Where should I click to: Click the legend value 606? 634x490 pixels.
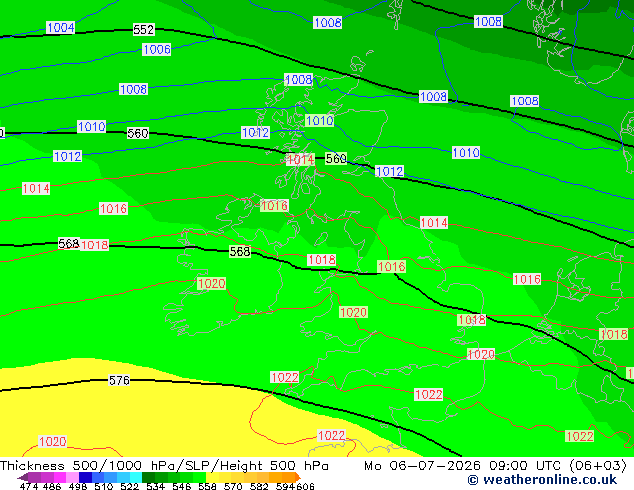click(305, 486)
